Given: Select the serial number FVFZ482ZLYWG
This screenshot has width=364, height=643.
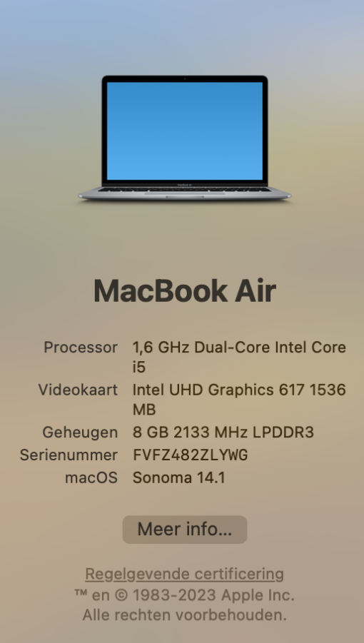Looking at the screenshot, I should tap(190, 455).
